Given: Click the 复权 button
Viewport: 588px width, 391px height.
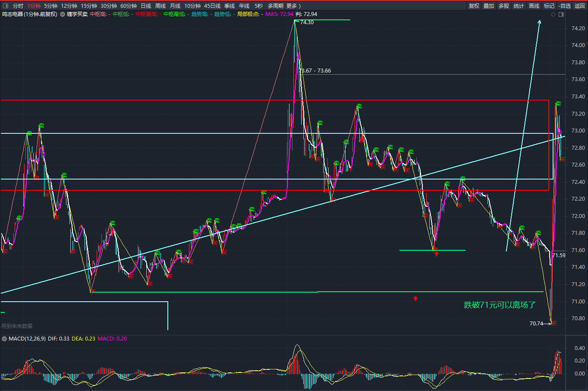Looking at the screenshot, I should 474,6.
